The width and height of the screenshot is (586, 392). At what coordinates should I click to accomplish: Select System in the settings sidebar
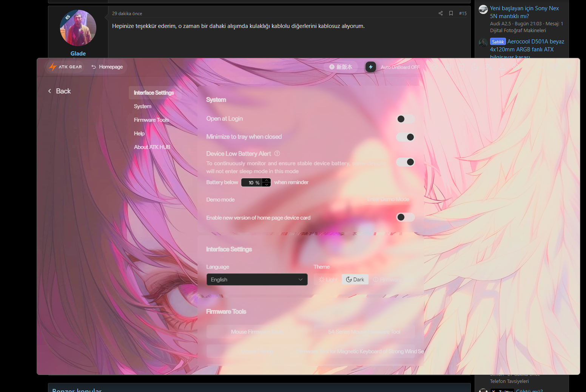click(143, 106)
